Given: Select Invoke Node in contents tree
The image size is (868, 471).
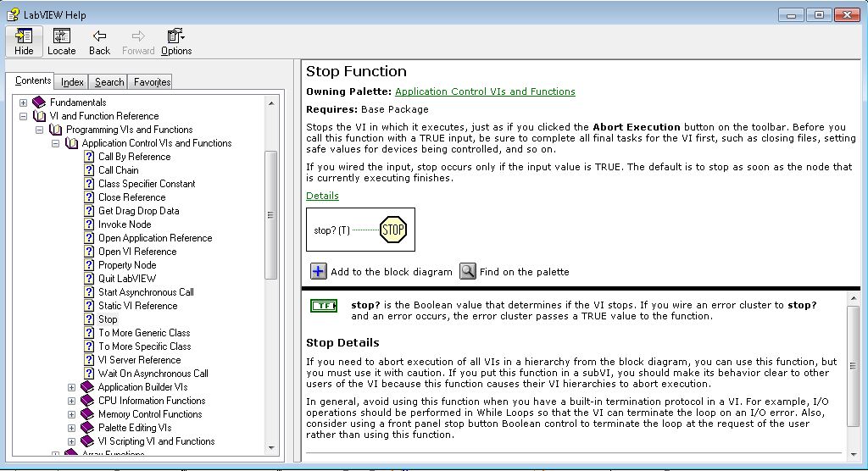Looking at the screenshot, I should tap(125, 224).
